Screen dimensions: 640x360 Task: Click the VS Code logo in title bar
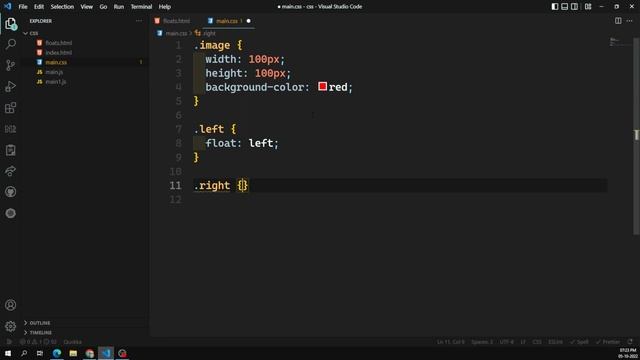[x=7, y=7]
